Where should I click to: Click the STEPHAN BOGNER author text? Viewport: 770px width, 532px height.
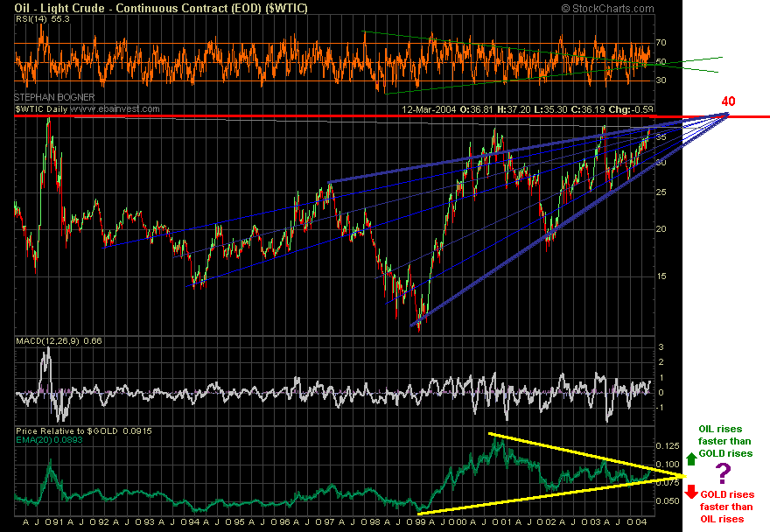54,97
